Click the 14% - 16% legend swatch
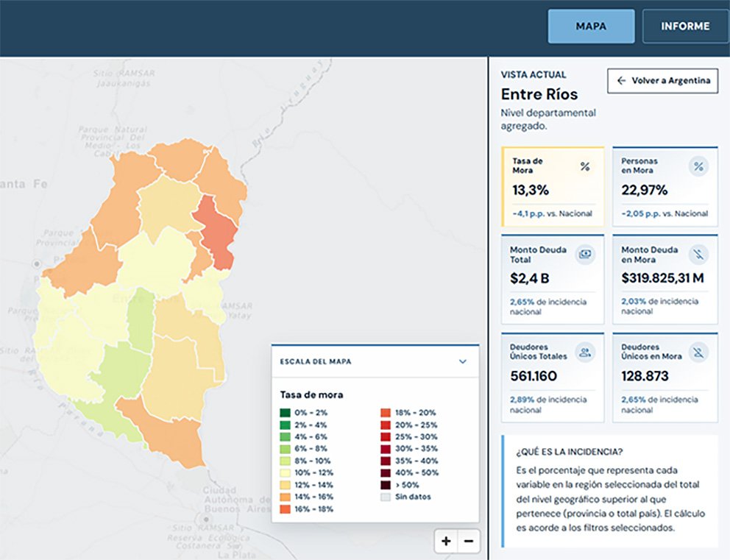The image size is (730, 560). (285, 497)
